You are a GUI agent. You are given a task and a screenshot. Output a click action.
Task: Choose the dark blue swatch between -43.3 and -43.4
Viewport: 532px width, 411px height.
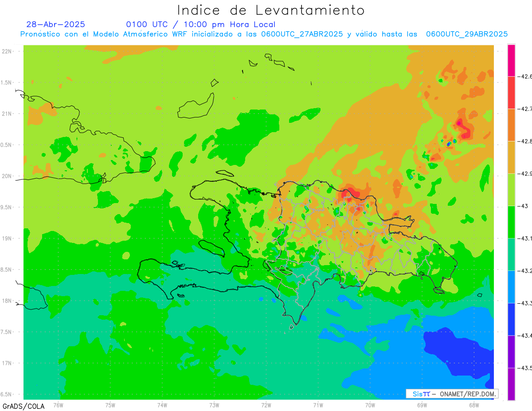tap(511, 319)
